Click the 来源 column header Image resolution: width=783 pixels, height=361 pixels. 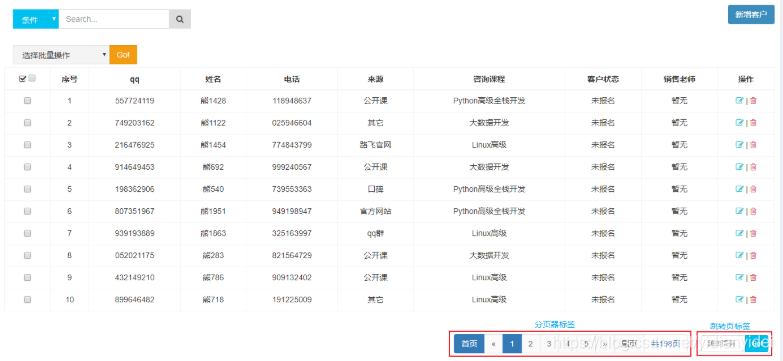coord(375,79)
